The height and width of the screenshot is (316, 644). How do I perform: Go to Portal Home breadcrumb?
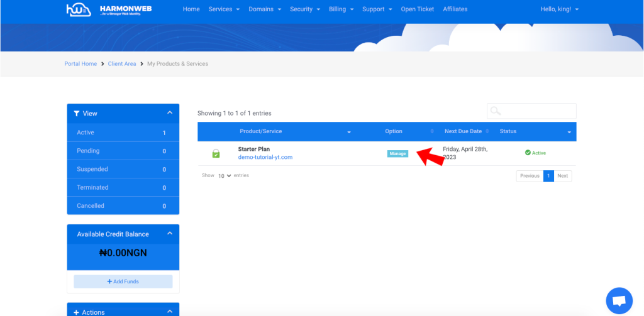(x=80, y=64)
